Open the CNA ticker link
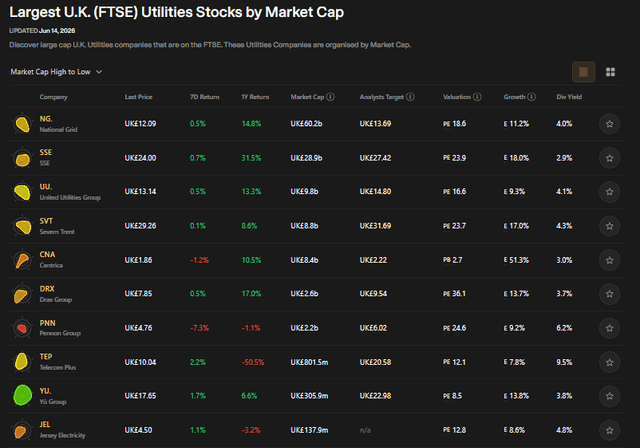 [47, 254]
